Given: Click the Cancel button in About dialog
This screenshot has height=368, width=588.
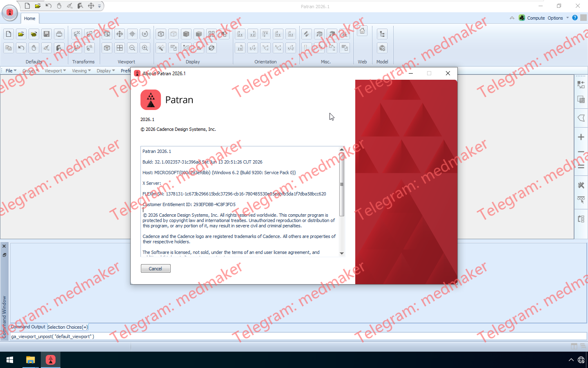Looking at the screenshot, I should 156,269.
